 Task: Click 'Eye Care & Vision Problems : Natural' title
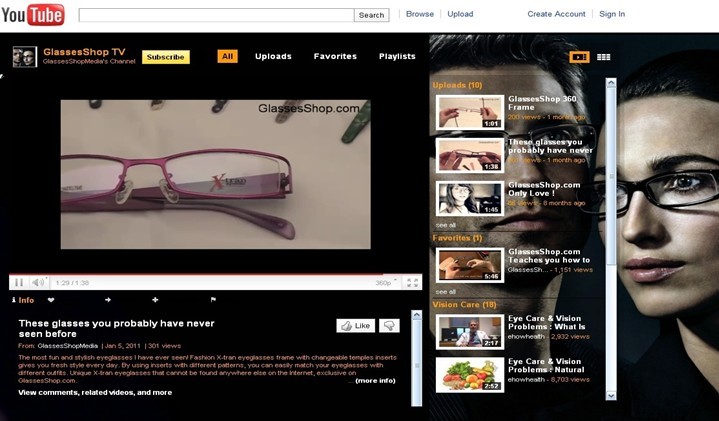tap(546, 366)
